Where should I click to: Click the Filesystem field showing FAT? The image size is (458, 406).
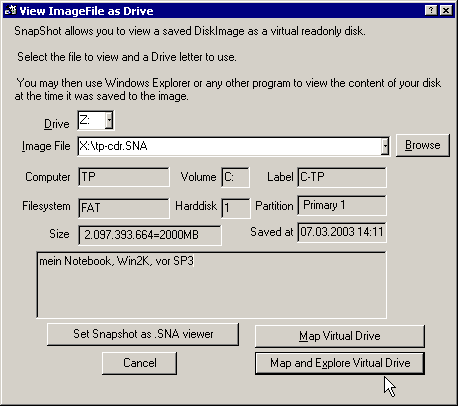coord(124,208)
